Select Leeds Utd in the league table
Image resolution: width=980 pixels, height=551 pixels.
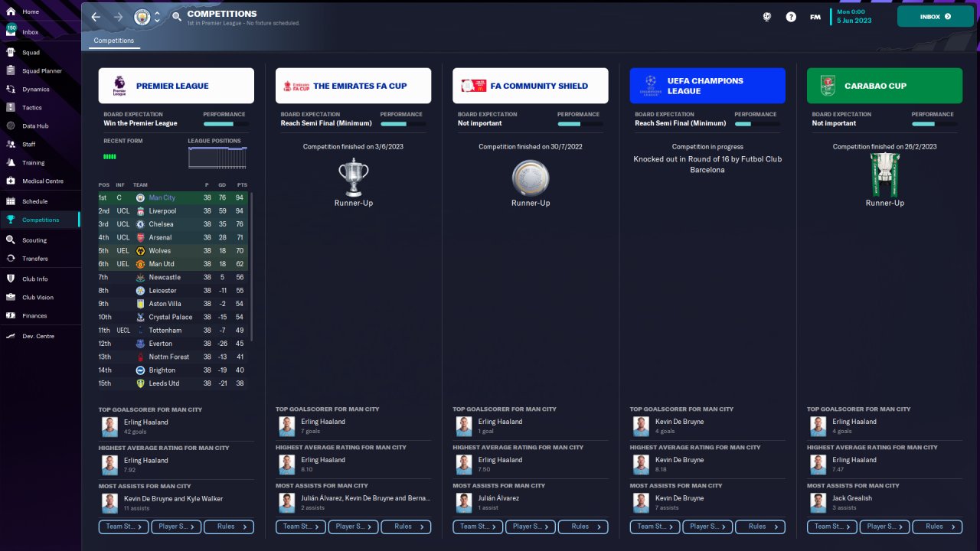(x=164, y=383)
